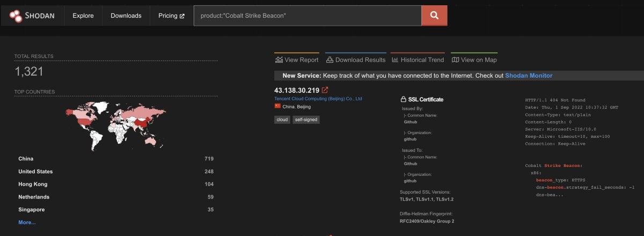Focus the Shodan search query field
Viewport: 644px width, 236px height.
pos(308,16)
